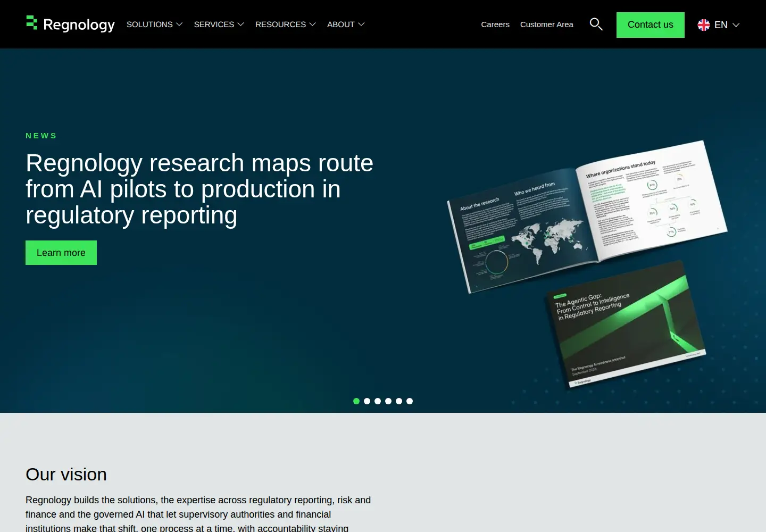Select the fourth carousel dot
Image resolution: width=766 pixels, height=532 pixels.
[x=388, y=401]
